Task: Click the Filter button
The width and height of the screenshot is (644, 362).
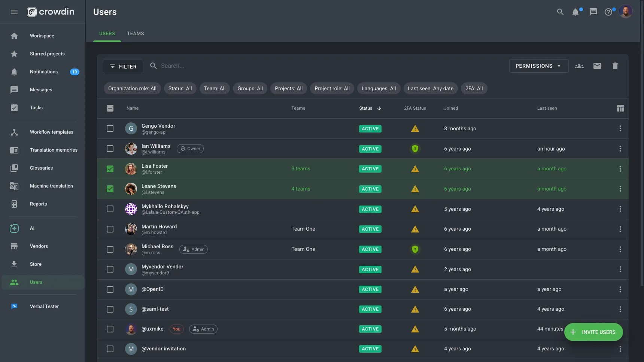Action: point(123,66)
